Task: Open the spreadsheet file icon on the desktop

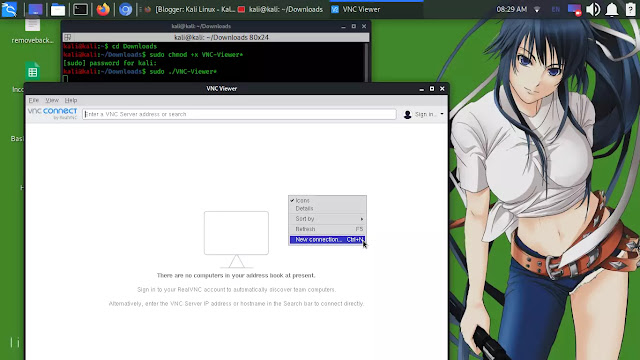Action: pos(33,71)
